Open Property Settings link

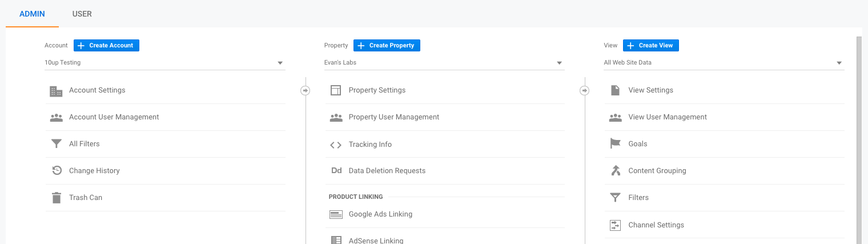click(377, 90)
